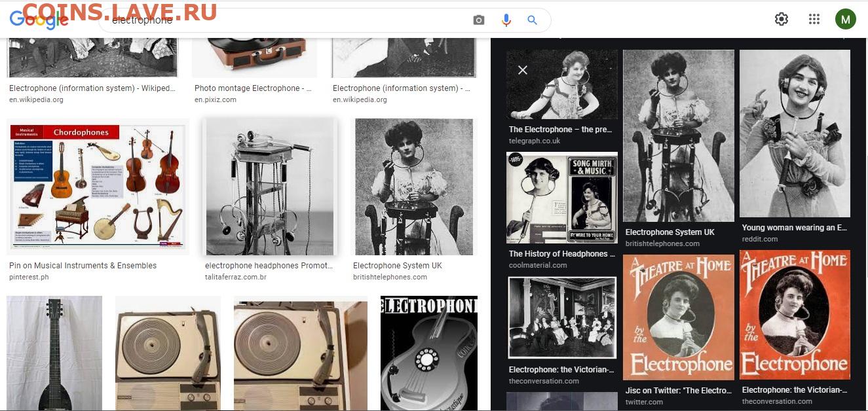Open 'Jisc on Twitter: The Electro...' title
The image size is (868, 411).
679,391
